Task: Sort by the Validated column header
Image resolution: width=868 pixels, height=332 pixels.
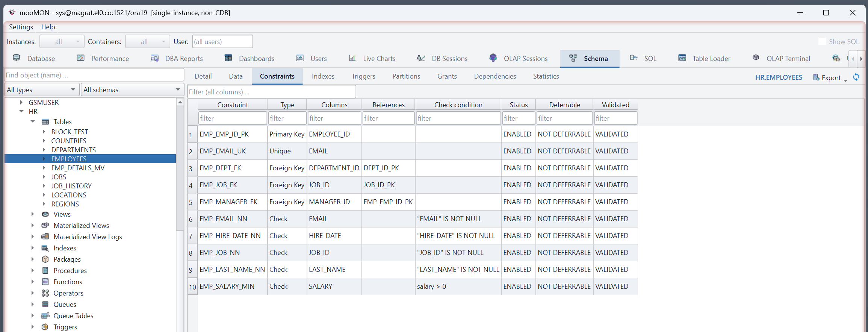Action: click(x=615, y=105)
